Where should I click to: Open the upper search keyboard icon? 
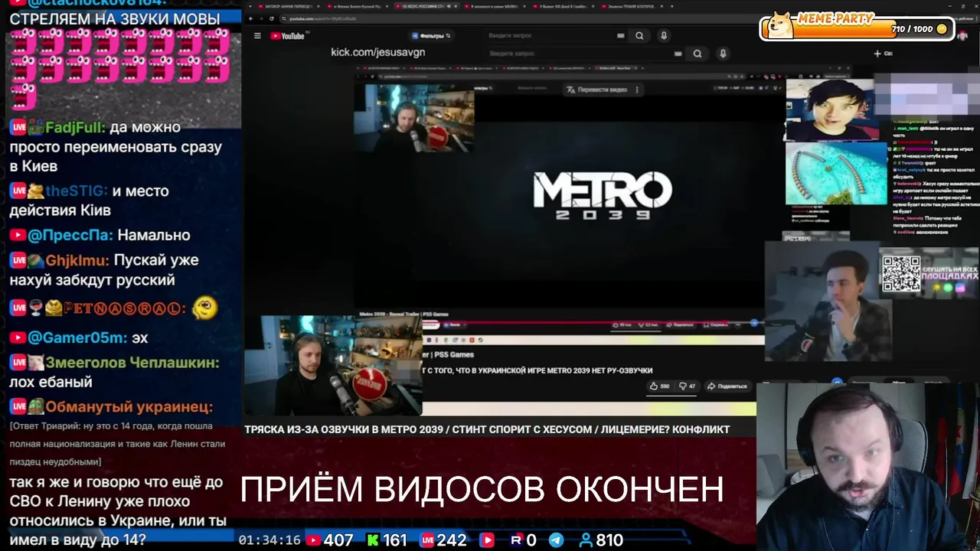click(620, 36)
